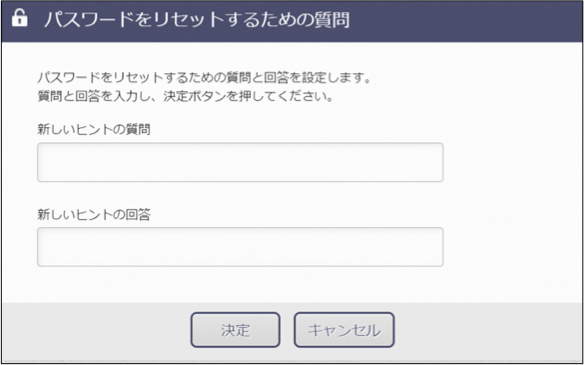
Task: Click the 新しいヒントの回答 label
Action: pos(94,215)
